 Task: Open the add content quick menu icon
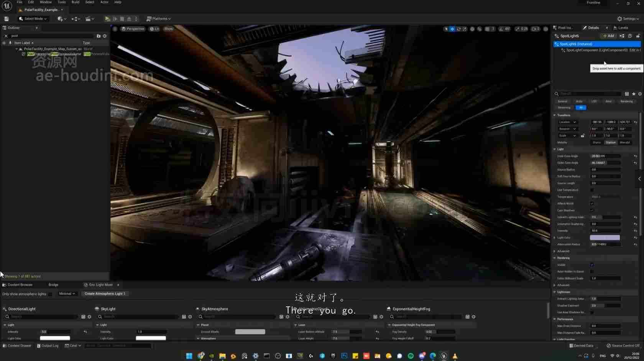tap(61, 19)
